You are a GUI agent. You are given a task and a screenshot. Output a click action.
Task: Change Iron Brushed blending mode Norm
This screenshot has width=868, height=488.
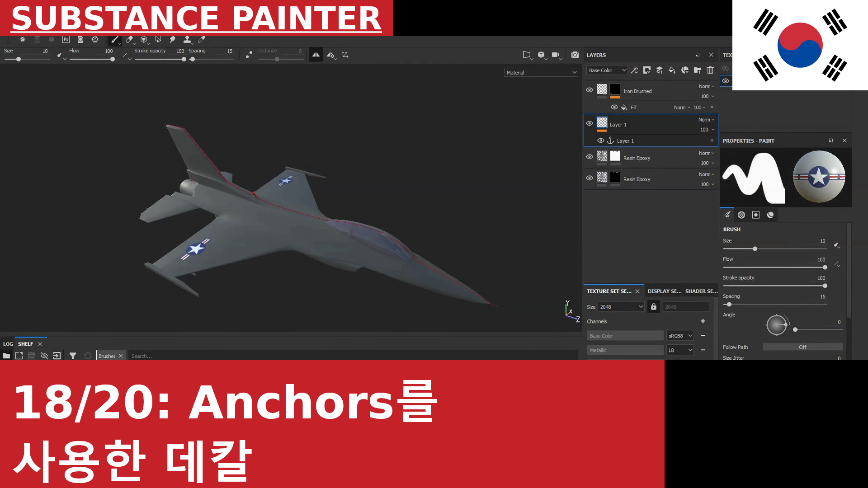tap(707, 86)
